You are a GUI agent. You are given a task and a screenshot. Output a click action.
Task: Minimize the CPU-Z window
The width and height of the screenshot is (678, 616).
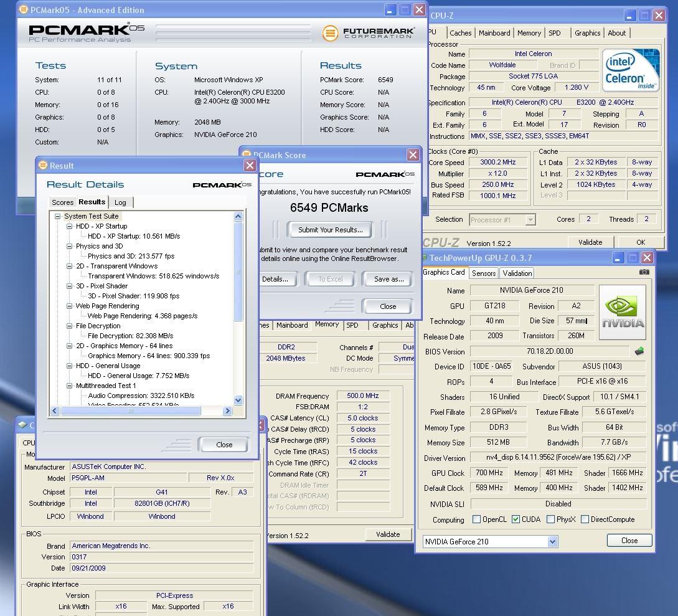point(629,16)
